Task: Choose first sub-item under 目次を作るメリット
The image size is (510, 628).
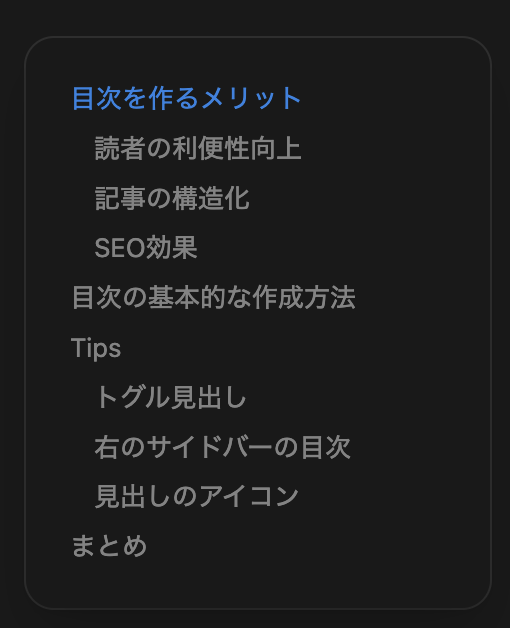Action: pyautogui.click(x=198, y=148)
